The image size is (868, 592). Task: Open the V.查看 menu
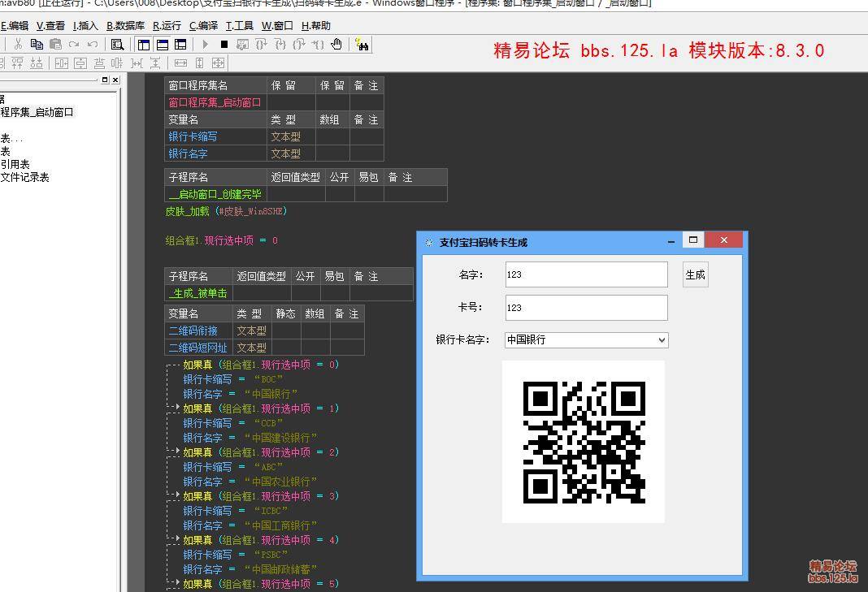pos(50,25)
